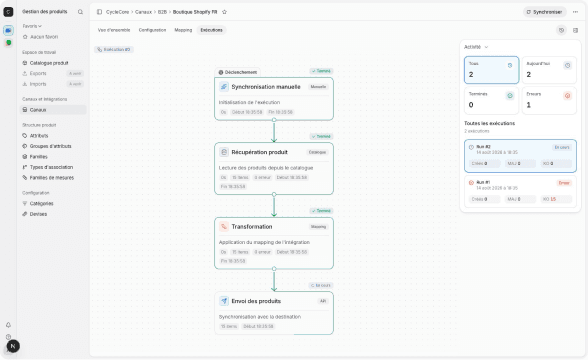The image size is (588, 360).
Task: Select the Run #2 execution card
Action: 520,156
